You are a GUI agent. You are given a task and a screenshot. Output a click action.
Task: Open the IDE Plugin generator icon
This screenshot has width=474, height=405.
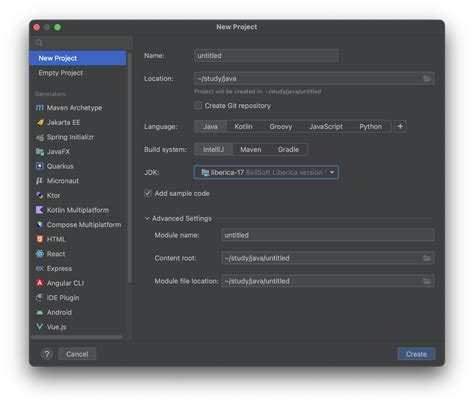40,297
